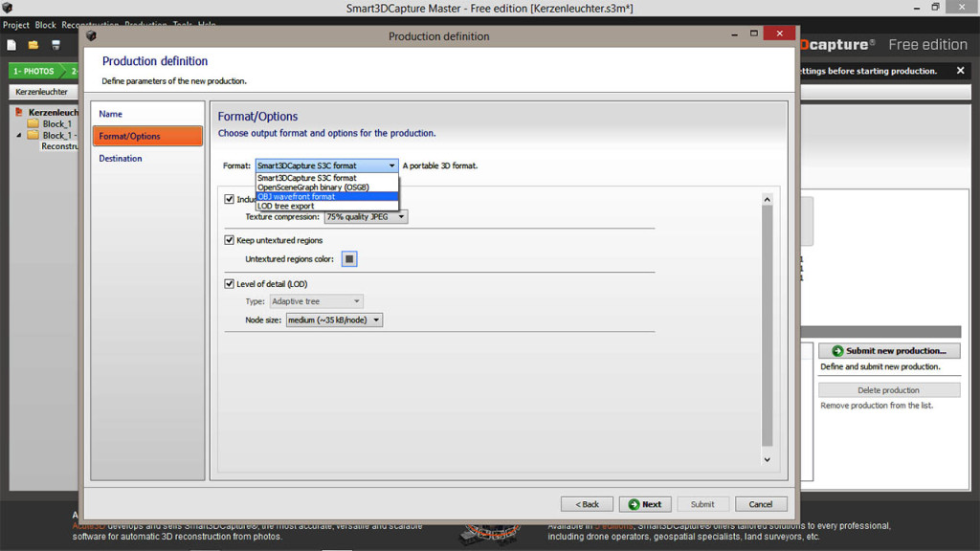Click the Back button
980x551 pixels.
[x=587, y=504]
